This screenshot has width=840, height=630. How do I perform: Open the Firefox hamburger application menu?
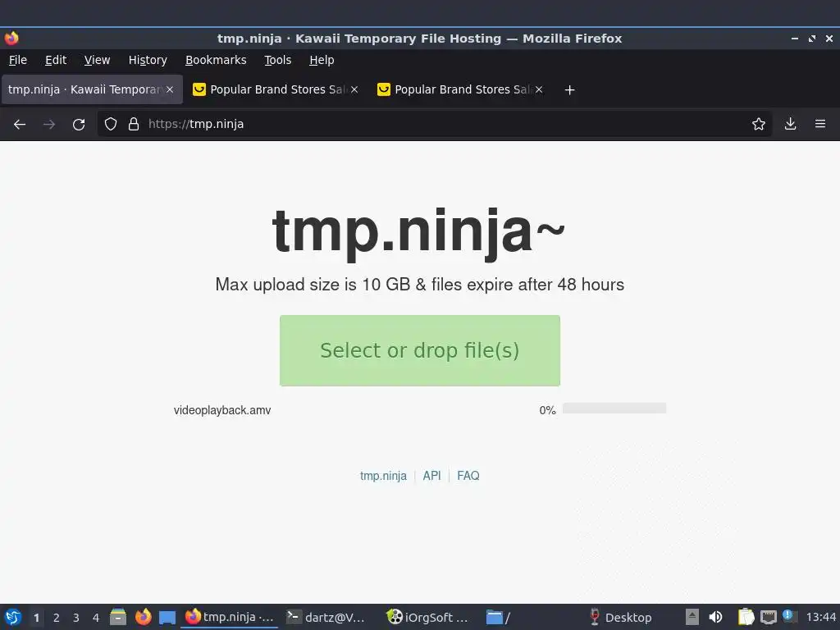(x=820, y=125)
